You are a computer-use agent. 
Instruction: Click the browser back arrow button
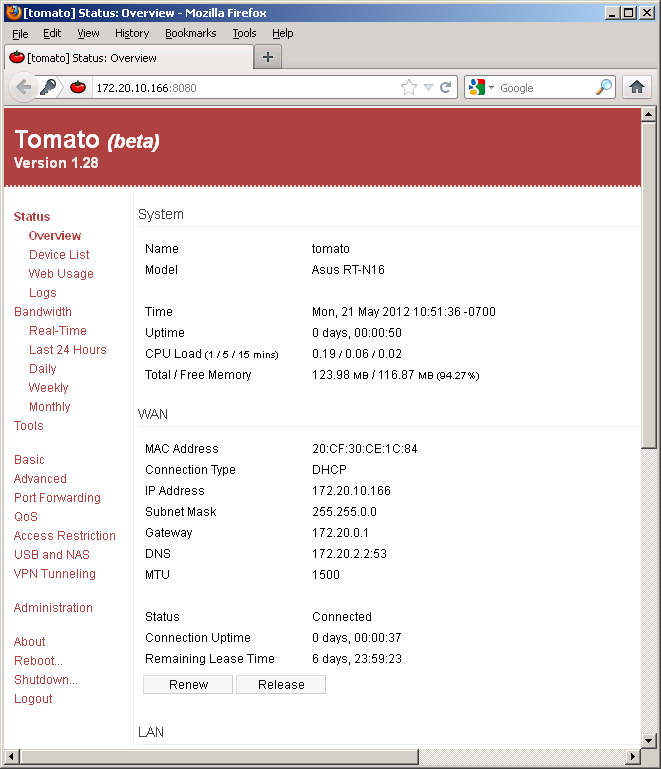(x=23, y=87)
